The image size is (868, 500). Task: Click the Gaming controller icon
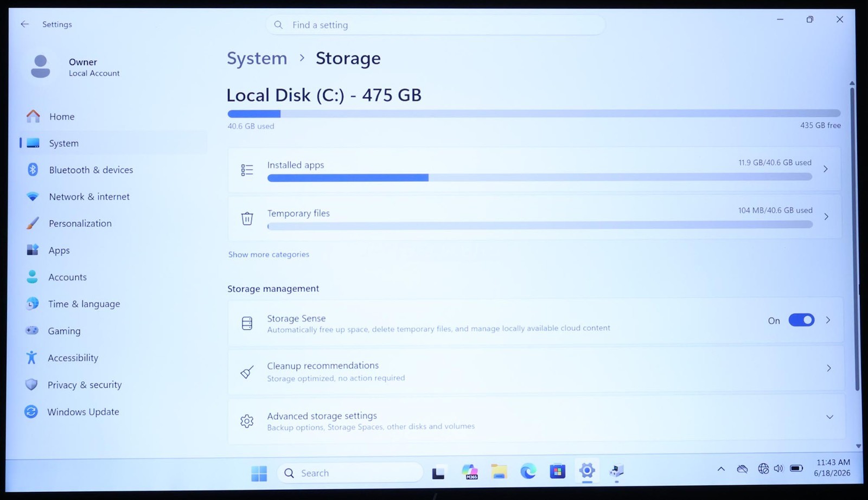pyautogui.click(x=32, y=330)
